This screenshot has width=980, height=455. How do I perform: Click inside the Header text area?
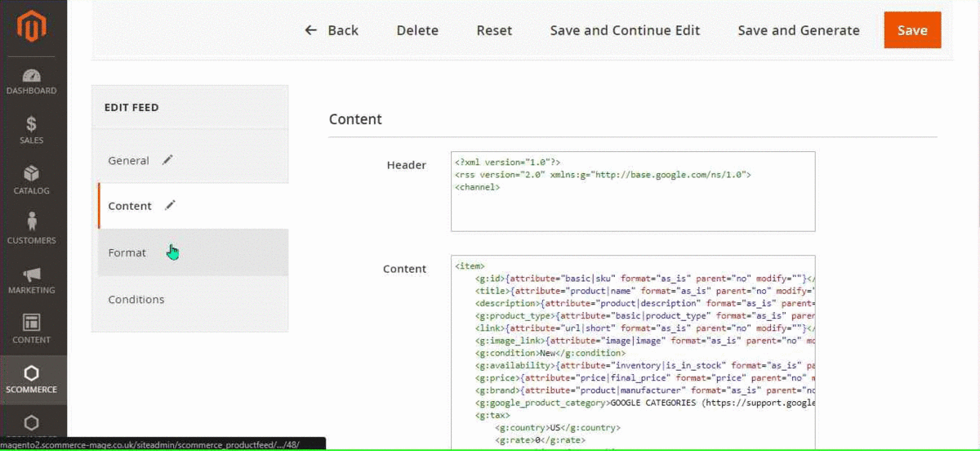[632, 208]
